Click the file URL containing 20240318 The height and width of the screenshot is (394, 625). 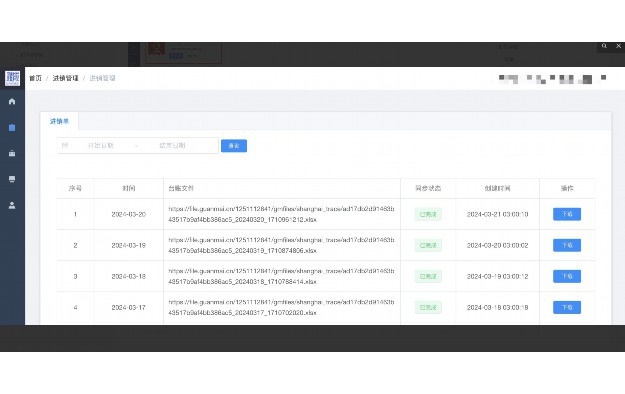coord(281,276)
